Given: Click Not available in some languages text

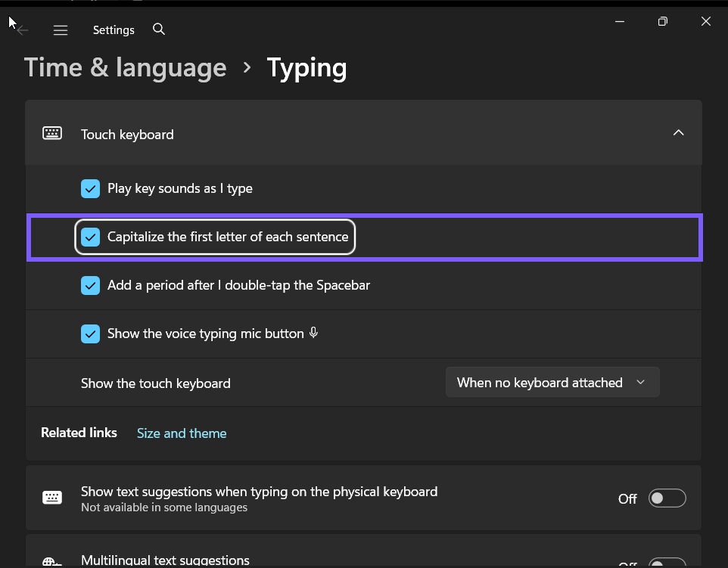Looking at the screenshot, I should point(164,507).
